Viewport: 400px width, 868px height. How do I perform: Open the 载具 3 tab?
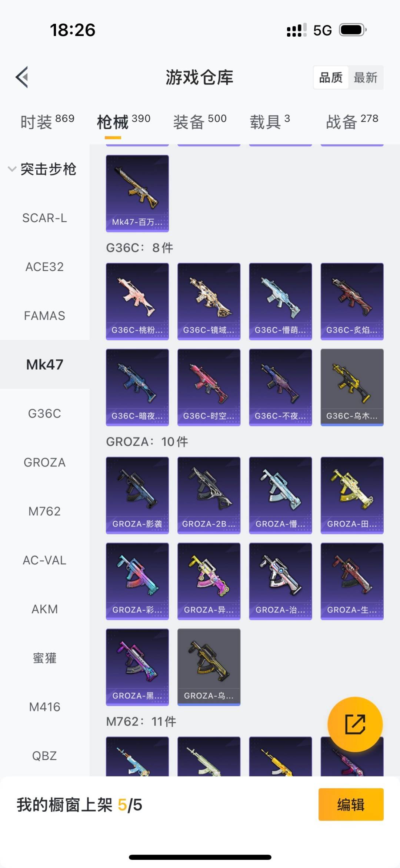coord(270,121)
